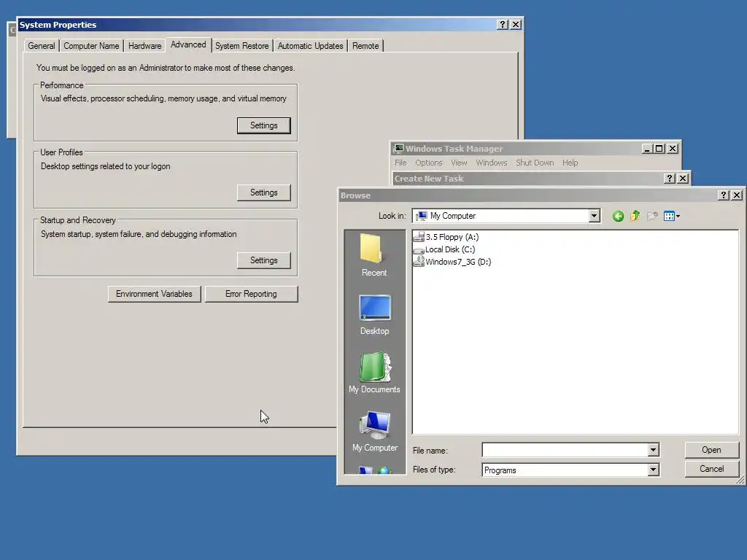Click into the File name field
The height and width of the screenshot is (560, 747).
coord(565,450)
